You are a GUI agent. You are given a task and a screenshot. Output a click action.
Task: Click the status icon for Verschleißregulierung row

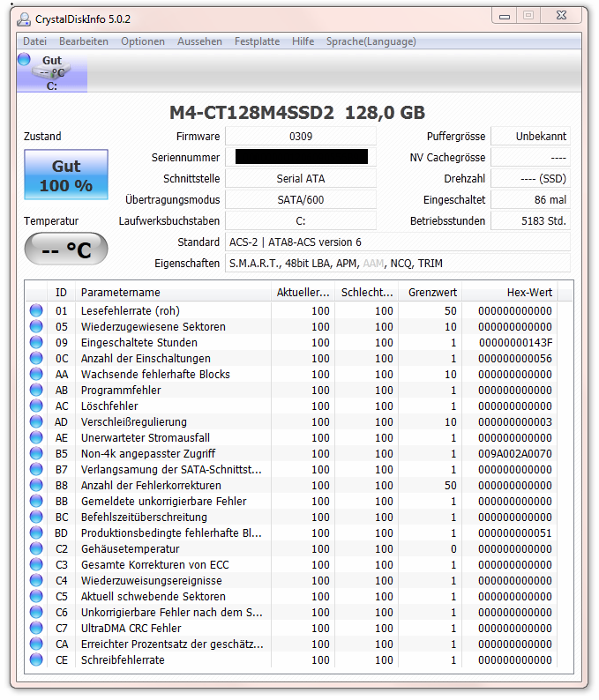point(36,421)
